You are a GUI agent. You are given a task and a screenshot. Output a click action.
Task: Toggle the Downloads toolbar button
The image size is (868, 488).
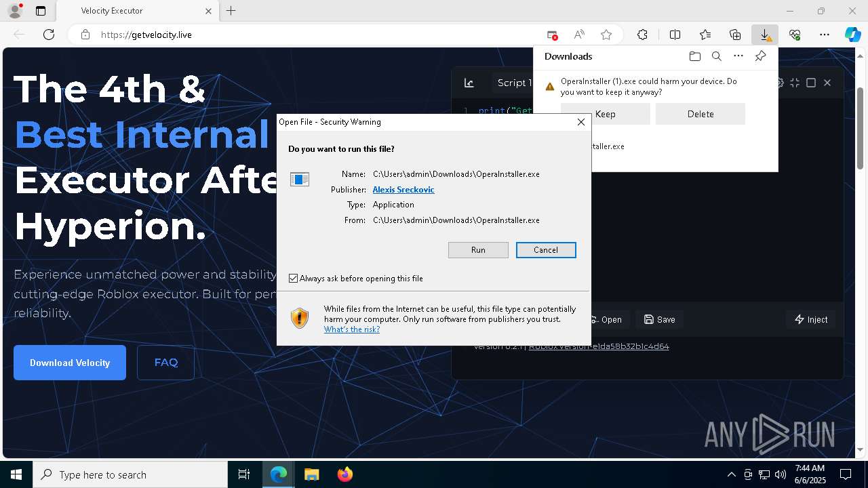(765, 35)
